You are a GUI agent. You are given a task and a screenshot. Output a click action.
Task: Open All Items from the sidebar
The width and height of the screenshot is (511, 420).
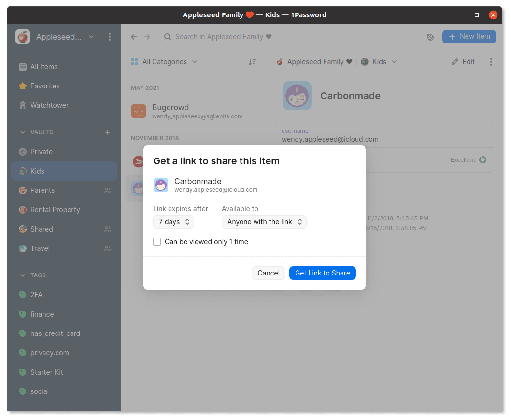[x=43, y=66]
